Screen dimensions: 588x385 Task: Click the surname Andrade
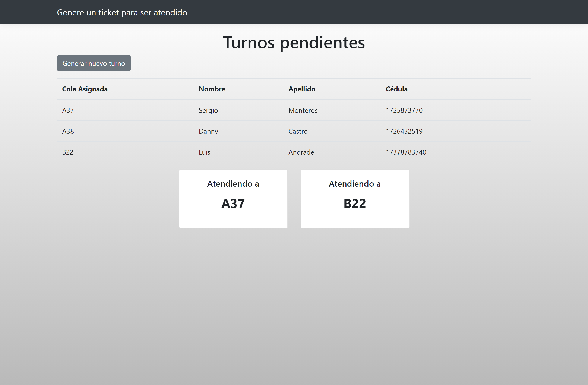coord(301,152)
